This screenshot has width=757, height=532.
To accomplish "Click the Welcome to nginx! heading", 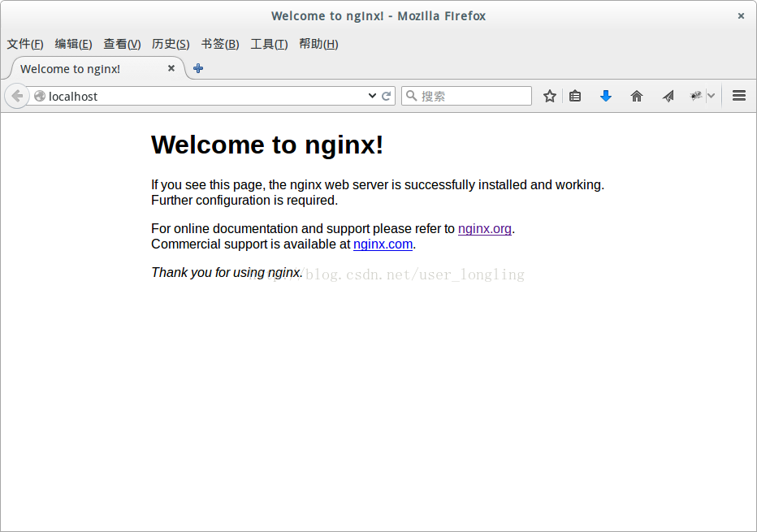I will (x=267, y=145).
